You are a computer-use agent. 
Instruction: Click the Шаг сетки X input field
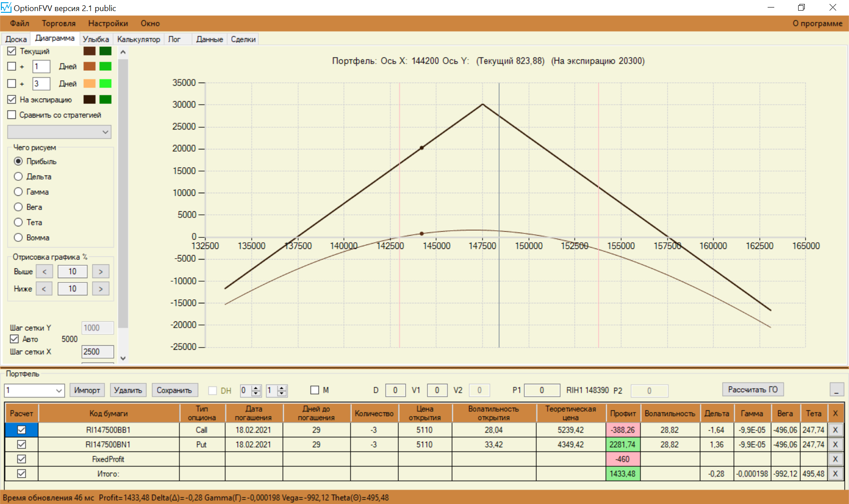pos(97,351)
